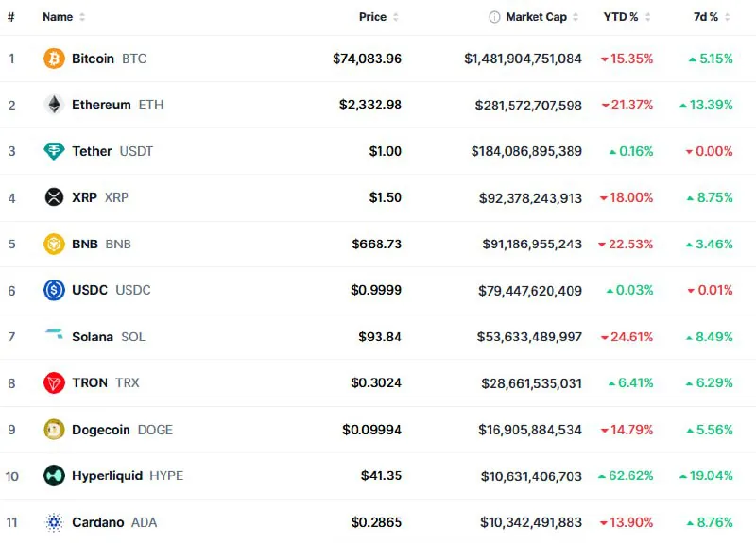Click the BNB logo icon
The image size is (756, 543).
[55, 244]
